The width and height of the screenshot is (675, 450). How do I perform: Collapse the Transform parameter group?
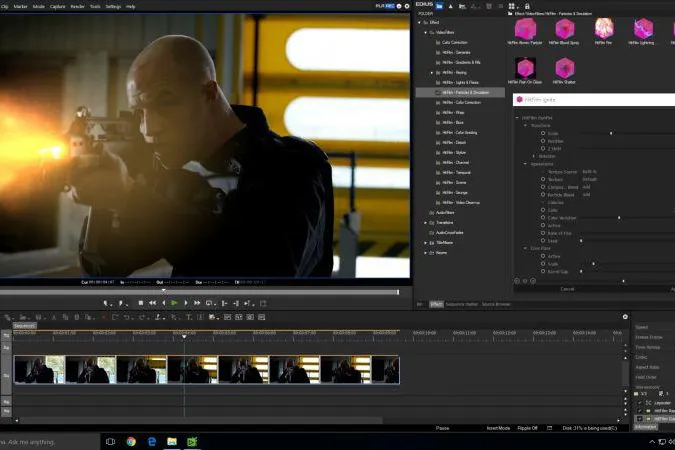coord(525,125)
